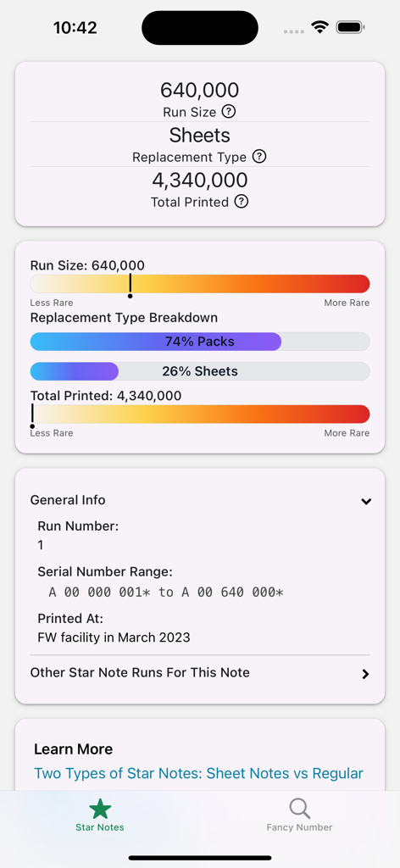Click 'Other Star Note Runs For This Note'
The image size is (400, 868).
click(140, 672)
